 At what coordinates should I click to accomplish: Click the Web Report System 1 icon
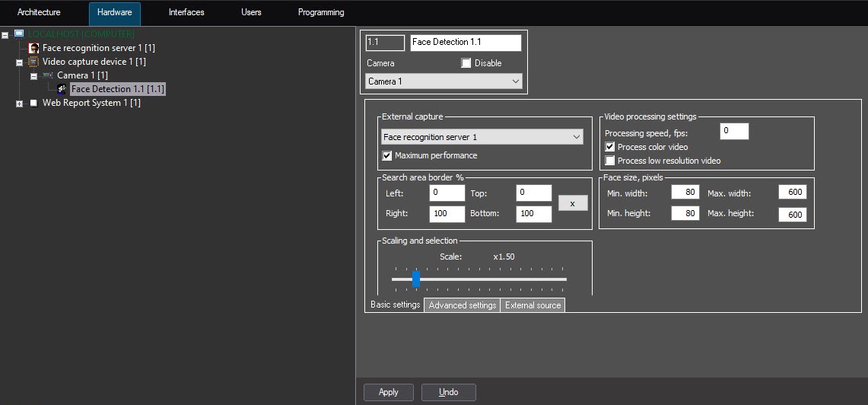pyautogui.click(x=33, y=103)
